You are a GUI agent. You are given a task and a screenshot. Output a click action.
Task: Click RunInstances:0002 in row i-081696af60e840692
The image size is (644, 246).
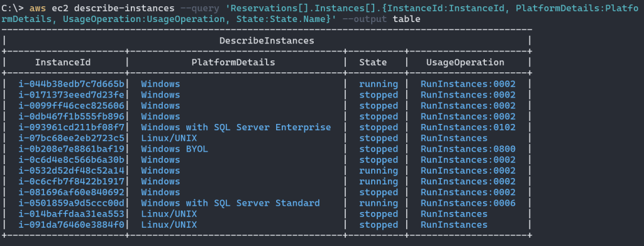tap(468, 192)
